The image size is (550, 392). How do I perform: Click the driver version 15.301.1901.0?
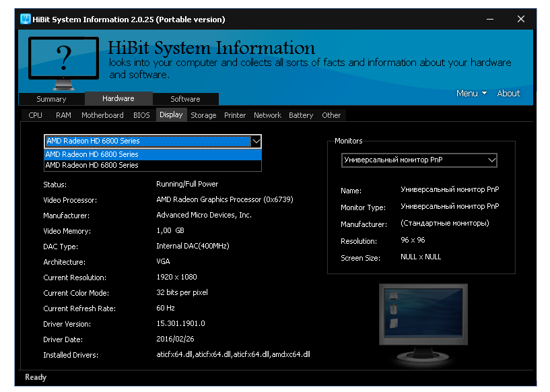180,323
